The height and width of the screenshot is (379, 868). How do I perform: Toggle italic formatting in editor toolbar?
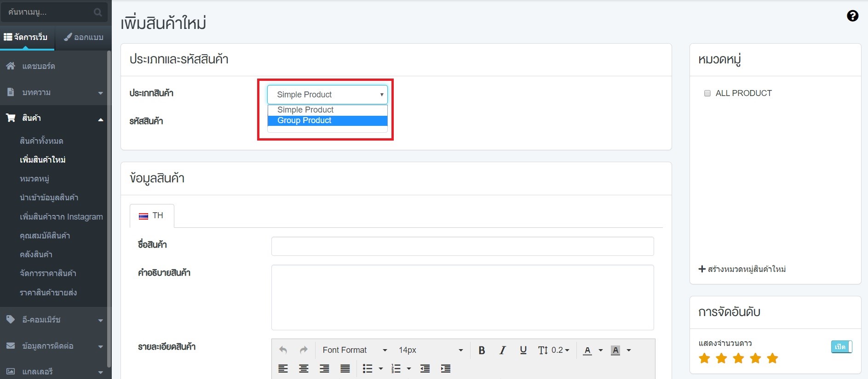[x=502, y=351]
